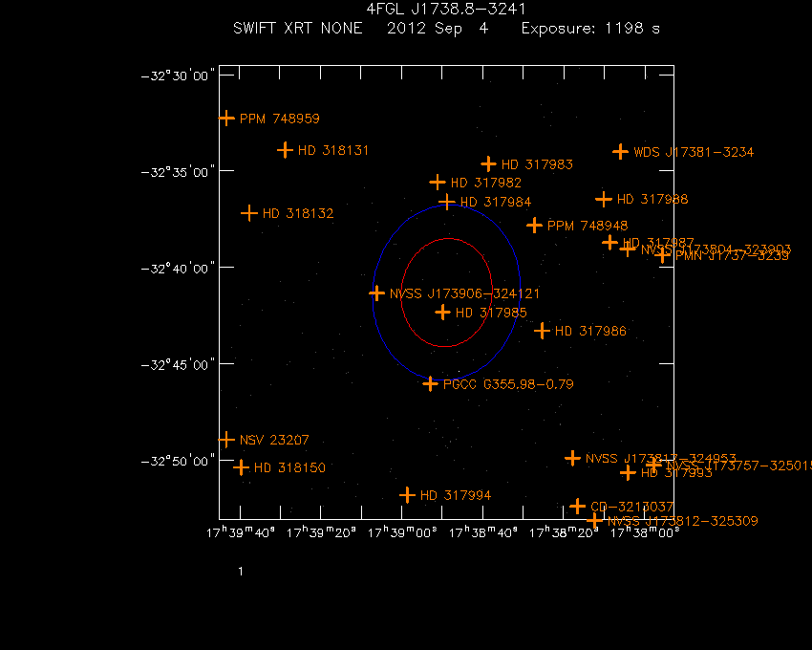812x650 pixels.
Task: Click right ascension label 17h38m00s
Action: coord(645,532)
